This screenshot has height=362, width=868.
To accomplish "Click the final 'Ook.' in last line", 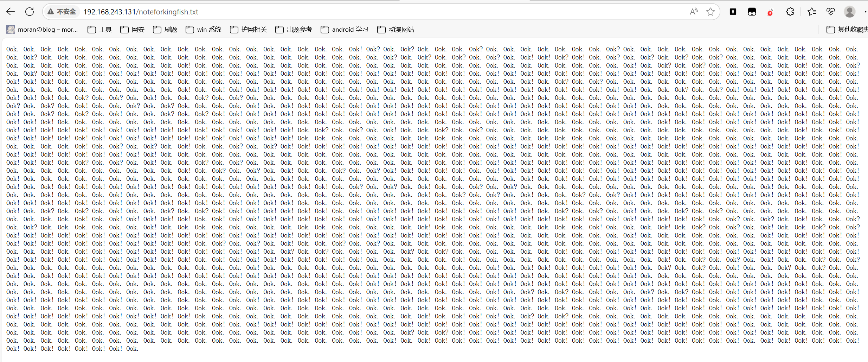I will 132,349.
